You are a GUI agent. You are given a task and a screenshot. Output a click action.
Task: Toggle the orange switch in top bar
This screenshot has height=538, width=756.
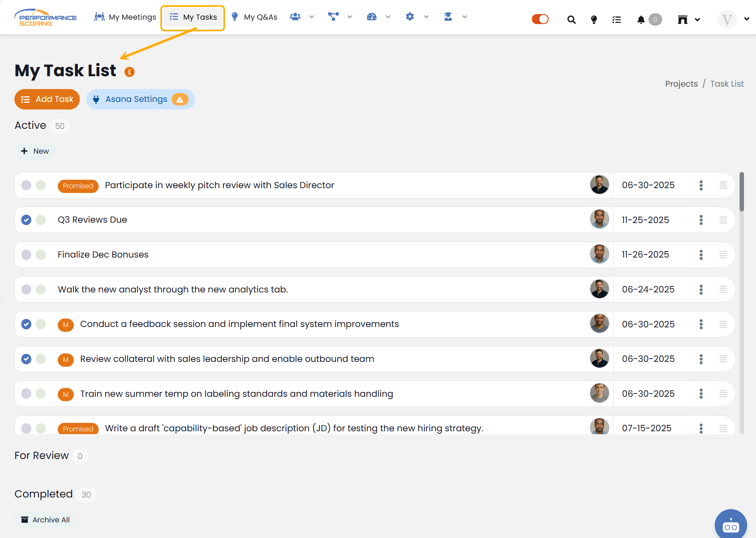tap(540, 19)
